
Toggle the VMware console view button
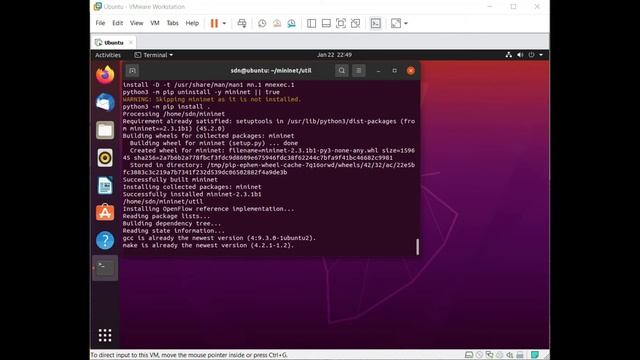(x=376, y=23)
